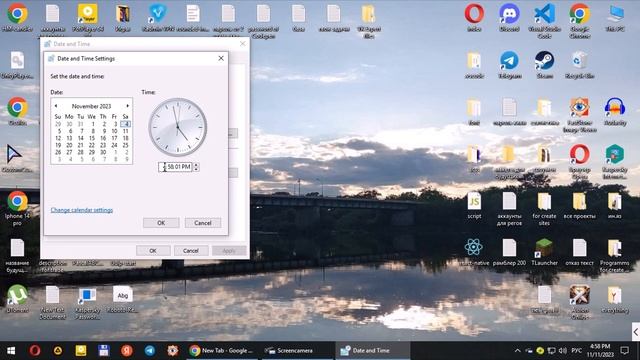The image size is (640, 360).
Task: Close the Date and Time Settings dialog
Action: point(221,58)
